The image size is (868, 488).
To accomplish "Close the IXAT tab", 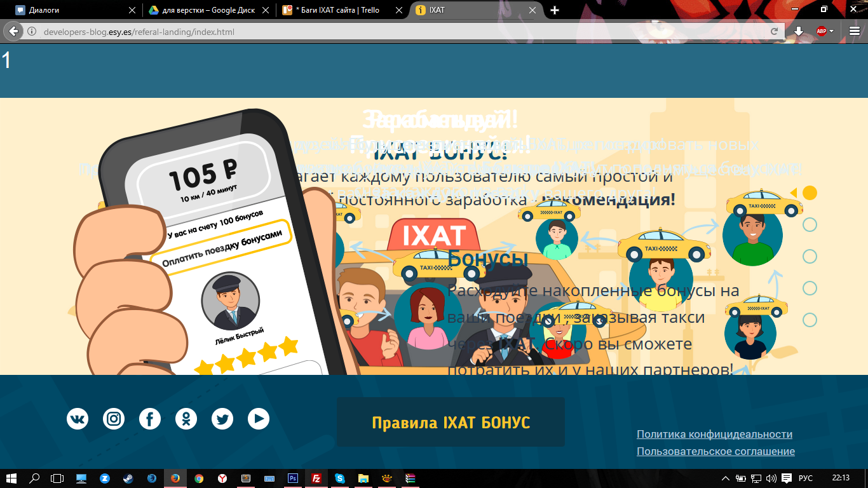I will [x=532, y=10].
